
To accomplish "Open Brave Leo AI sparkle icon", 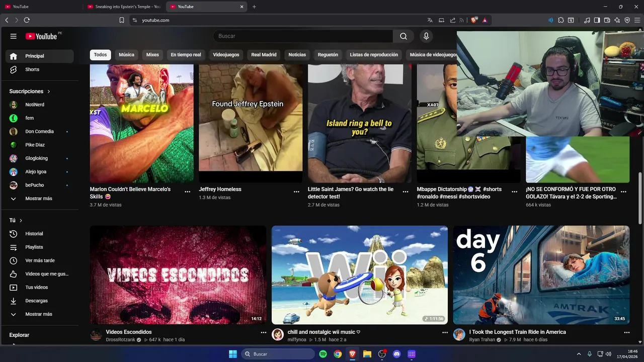I will 617,20.
